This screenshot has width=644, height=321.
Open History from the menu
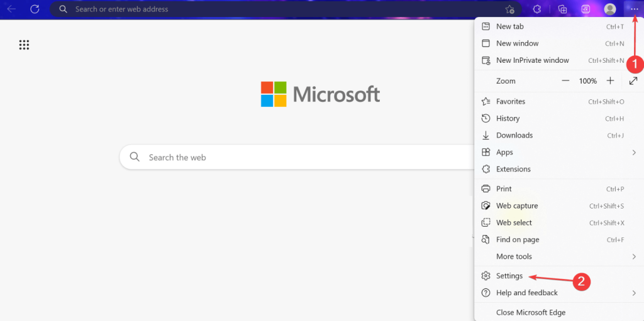(x=559, y=118)
